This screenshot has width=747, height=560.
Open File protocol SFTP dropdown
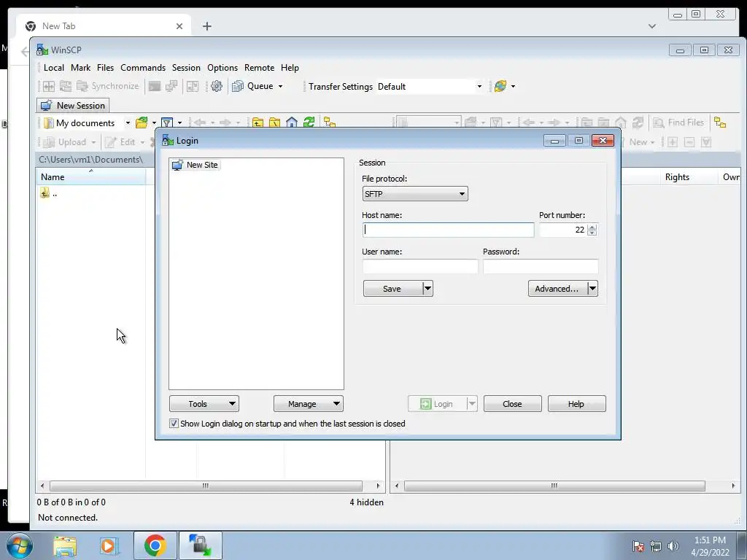pos(415,194)
